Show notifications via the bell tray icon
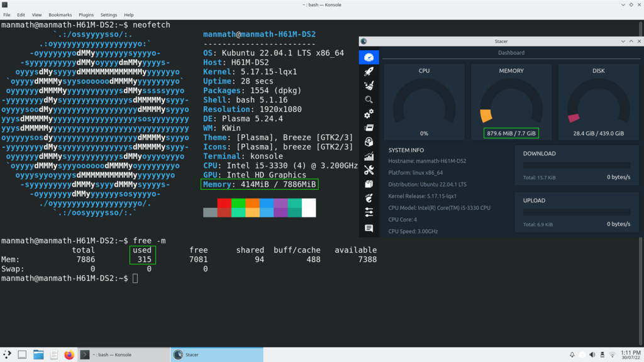Viewport: 644px width, 362px height. (x=572, y=354)
